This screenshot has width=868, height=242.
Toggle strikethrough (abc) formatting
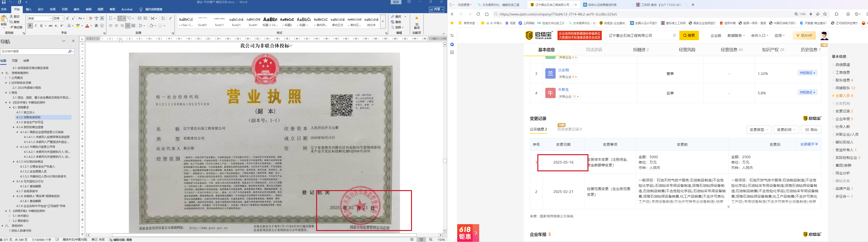point(51,26)
